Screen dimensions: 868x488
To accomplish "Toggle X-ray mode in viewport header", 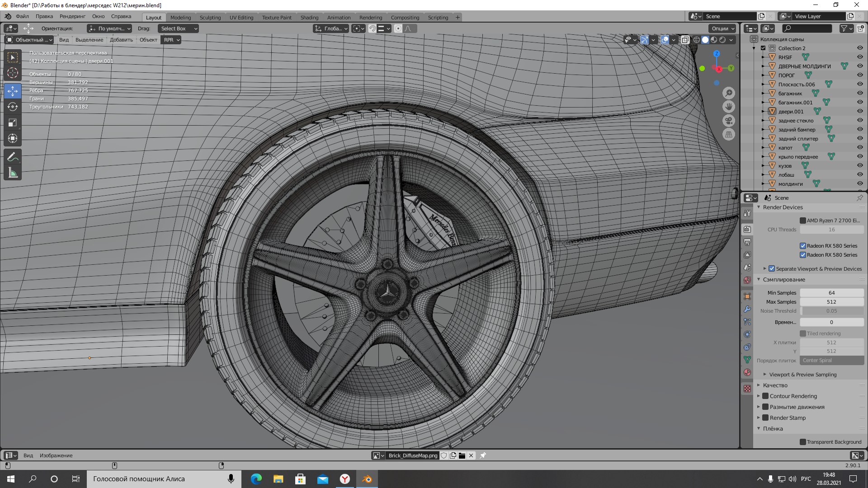I will [x=685, y=40].
